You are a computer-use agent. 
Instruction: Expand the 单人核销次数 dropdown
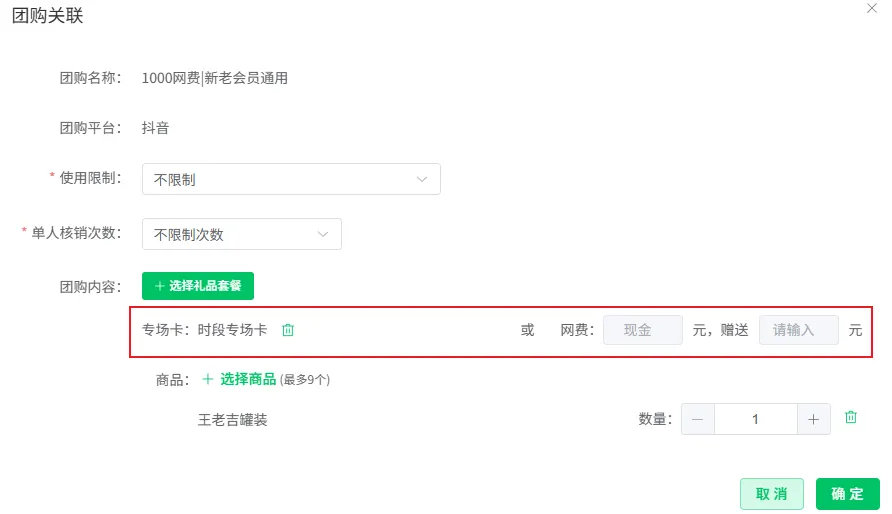pyautogui.click(x=242, y=234)
